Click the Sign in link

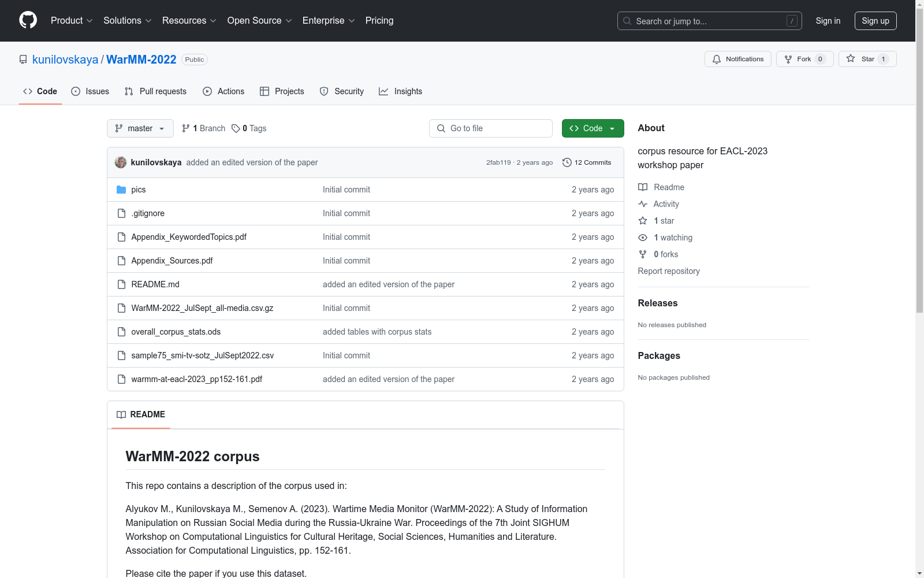[828, 21]
